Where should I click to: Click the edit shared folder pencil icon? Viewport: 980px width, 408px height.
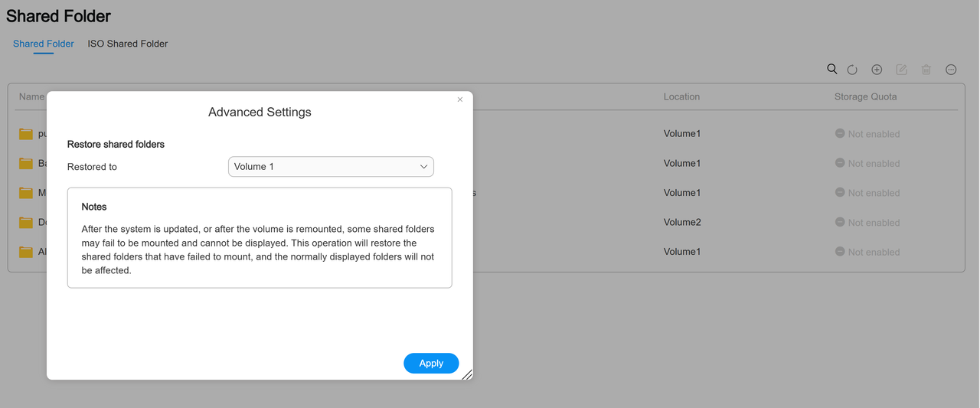(901, 70)
